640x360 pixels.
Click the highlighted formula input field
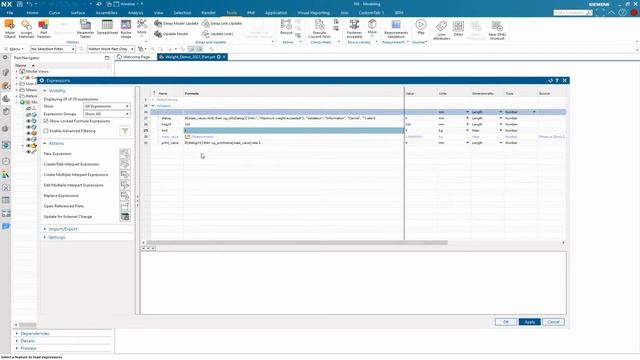pyautogui.click(x=293, y=131)
